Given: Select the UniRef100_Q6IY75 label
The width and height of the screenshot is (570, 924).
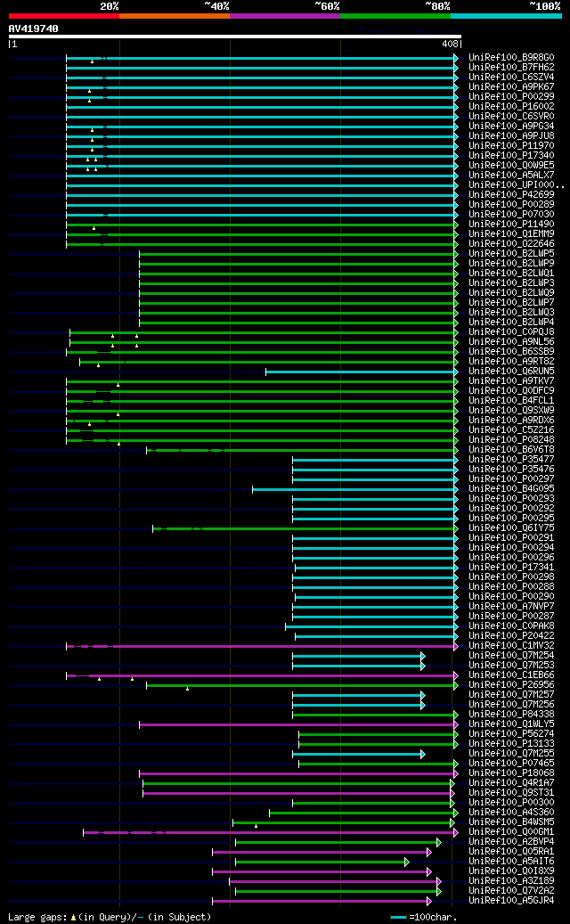Looking at the screenshot, I should tap(511, 528).
